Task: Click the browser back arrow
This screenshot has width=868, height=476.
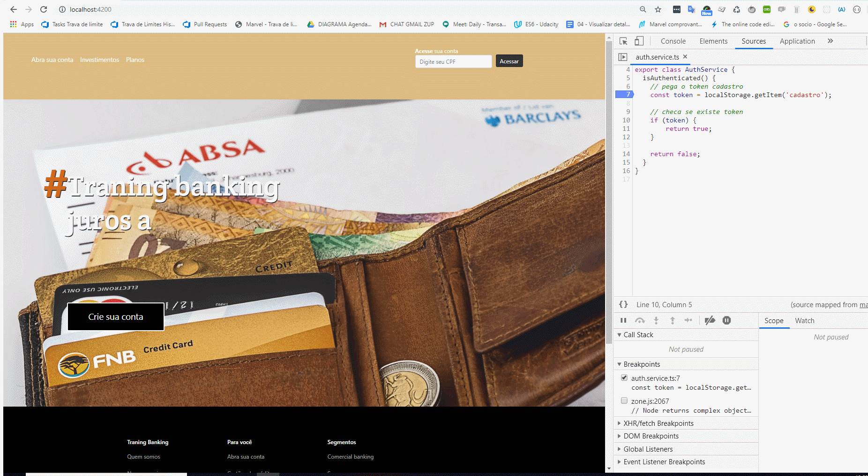Action: (x=14, y=9)
